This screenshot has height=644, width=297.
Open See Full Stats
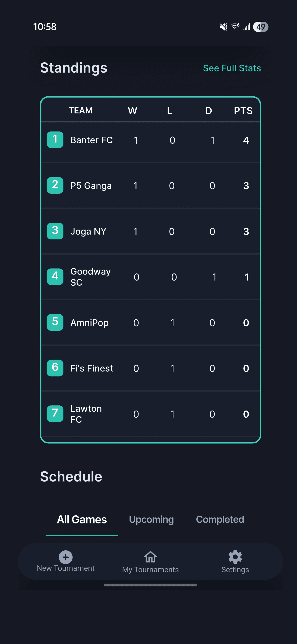[232, 68]
